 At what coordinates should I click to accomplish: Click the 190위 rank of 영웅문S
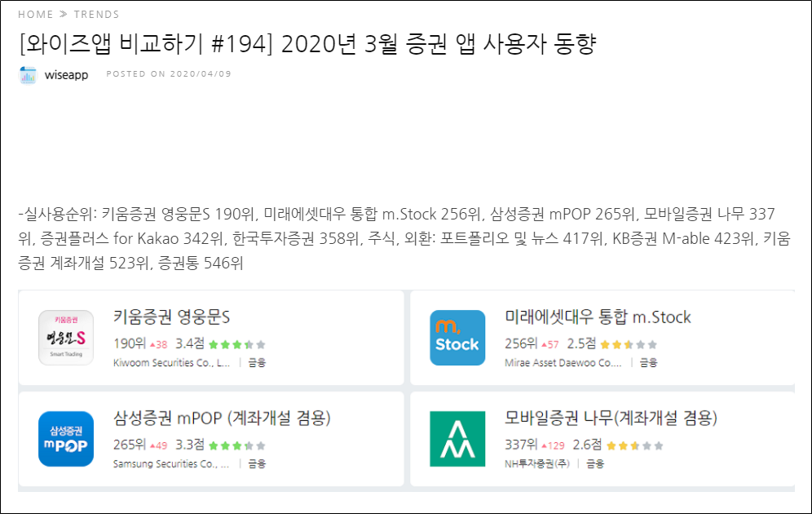[x=130, y=343]
